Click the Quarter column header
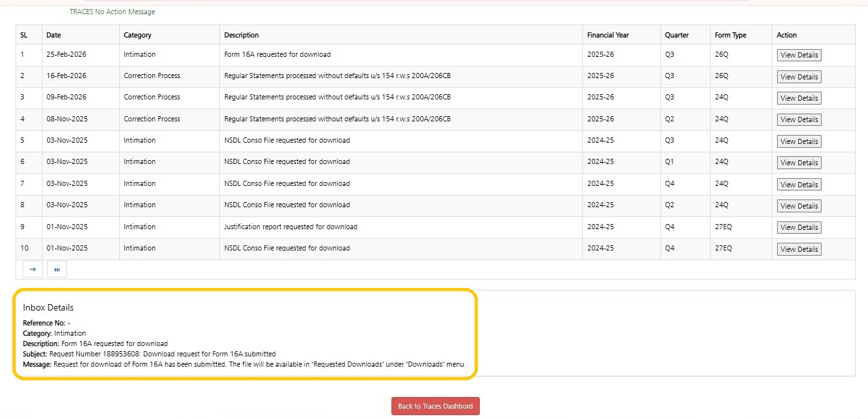This screenshot has width=868, height=419. (x=676, y=35)
